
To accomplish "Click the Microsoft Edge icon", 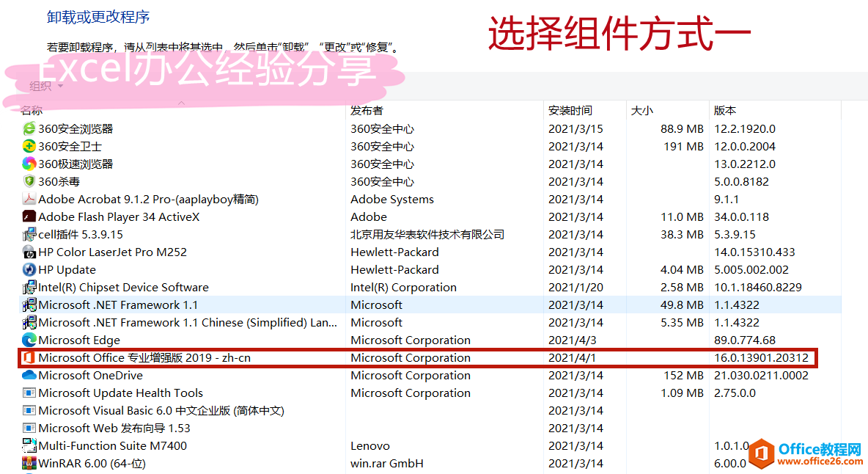I will [x=29, y=340].
